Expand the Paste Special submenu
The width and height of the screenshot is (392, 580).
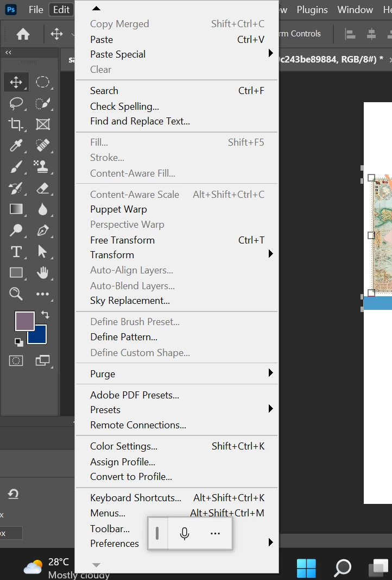[177, 54]
